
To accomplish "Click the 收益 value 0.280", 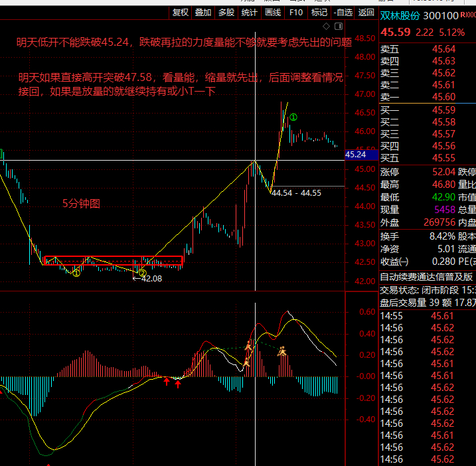I will (x=444, y=262).
